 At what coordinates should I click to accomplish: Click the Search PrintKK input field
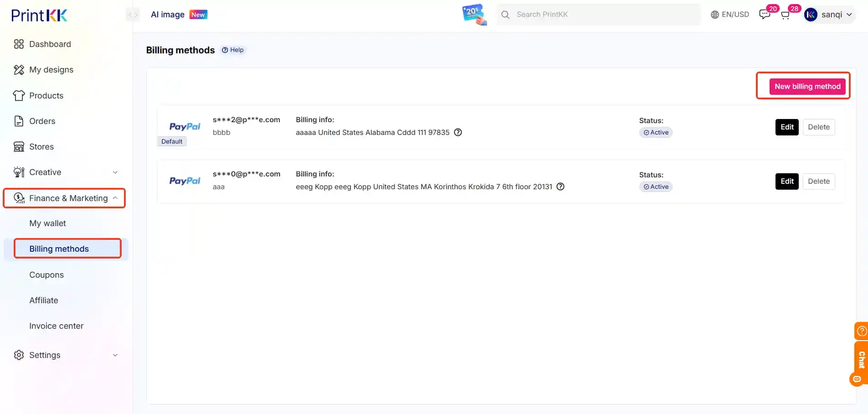597,14
